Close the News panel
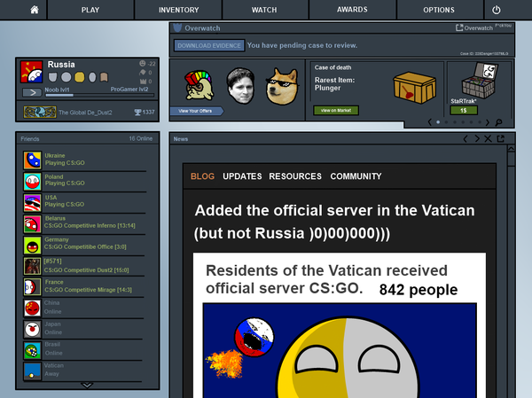 (488, 138)
